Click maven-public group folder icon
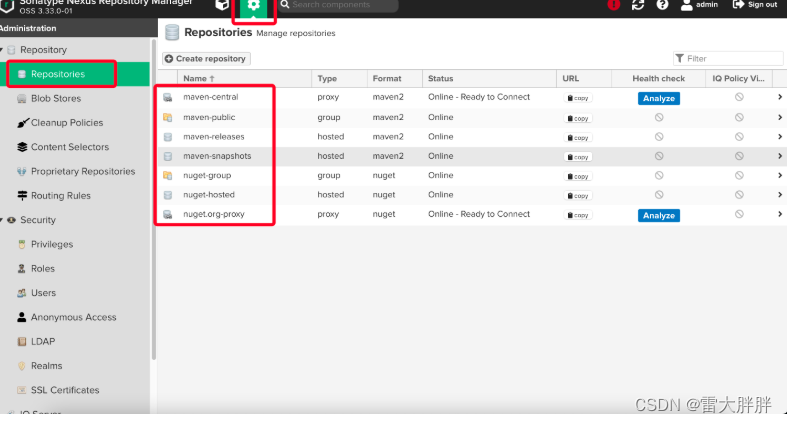Screen dimensions: 787x423 click(168, 118)
